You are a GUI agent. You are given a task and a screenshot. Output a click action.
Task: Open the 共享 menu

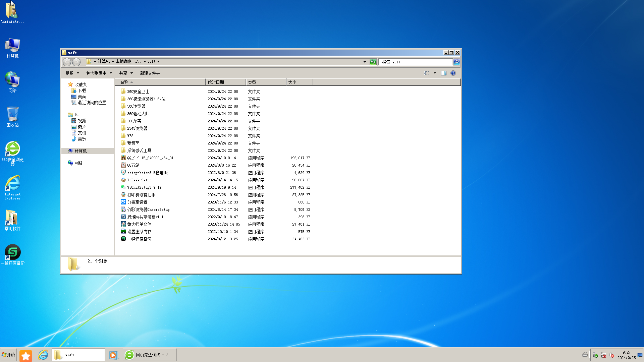pos(126,73)
